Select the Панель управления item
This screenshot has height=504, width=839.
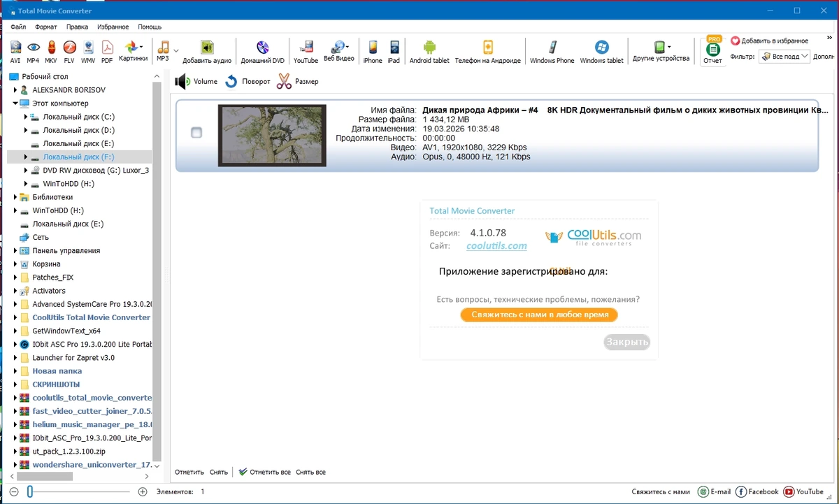pyautogui.click(x=66, y=250)
